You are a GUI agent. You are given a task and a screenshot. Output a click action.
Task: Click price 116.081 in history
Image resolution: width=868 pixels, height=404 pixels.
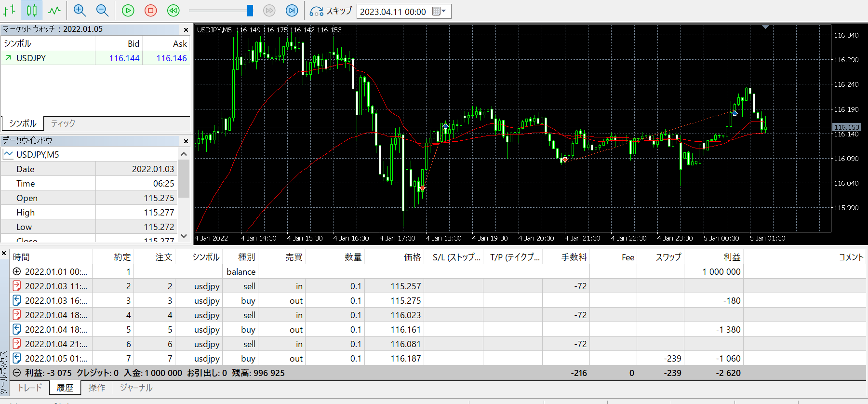tap(405, 344)
